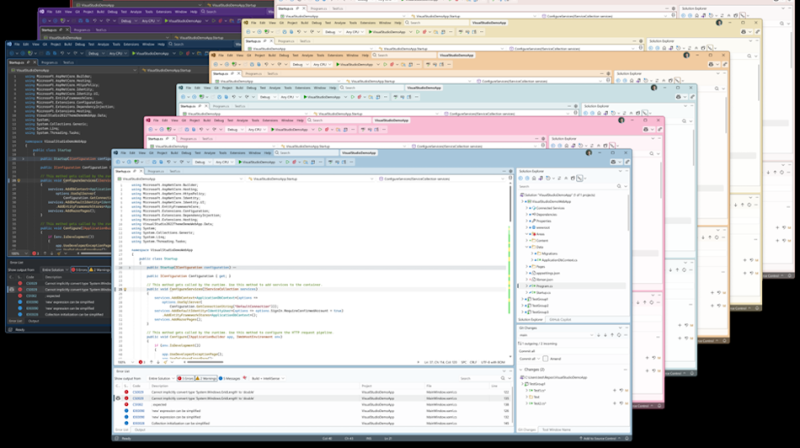Open the Any CPU platform dropdown in front window
The height and width of the screenshot is (448, 800).
pyautogui.click(x=223, y=162)
